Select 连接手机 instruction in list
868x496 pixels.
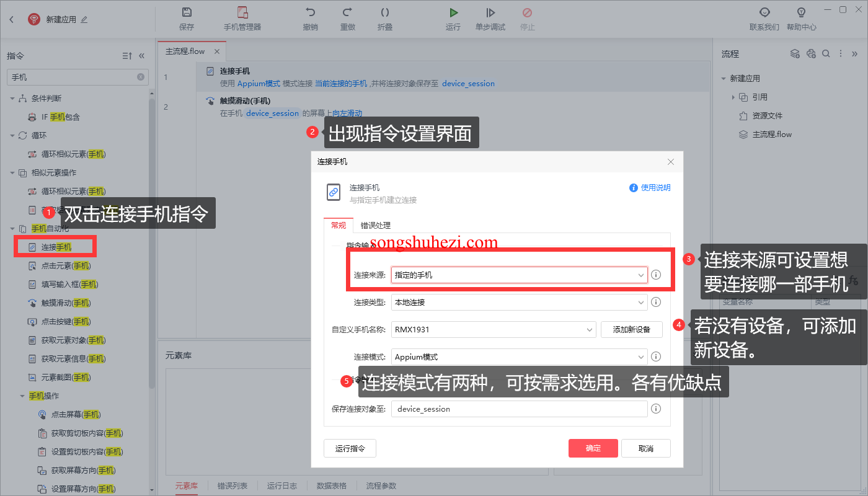(x=56, y=247)
